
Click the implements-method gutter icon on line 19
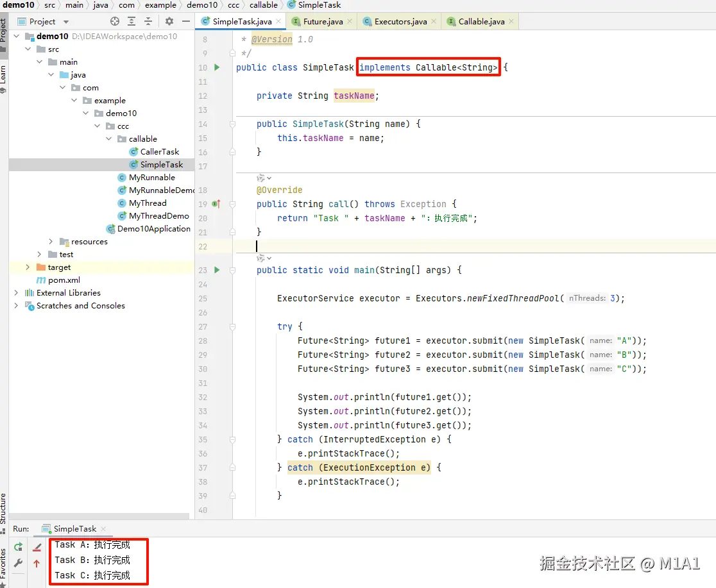pyautogui.click(x=216, y=204)
